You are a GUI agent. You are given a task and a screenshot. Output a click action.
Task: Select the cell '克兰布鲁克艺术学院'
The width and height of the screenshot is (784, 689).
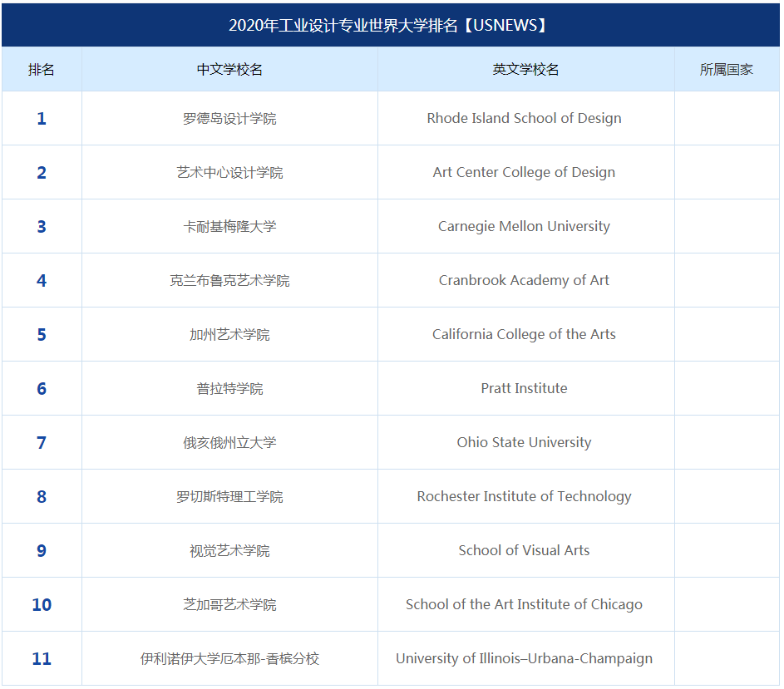[229, 280]
